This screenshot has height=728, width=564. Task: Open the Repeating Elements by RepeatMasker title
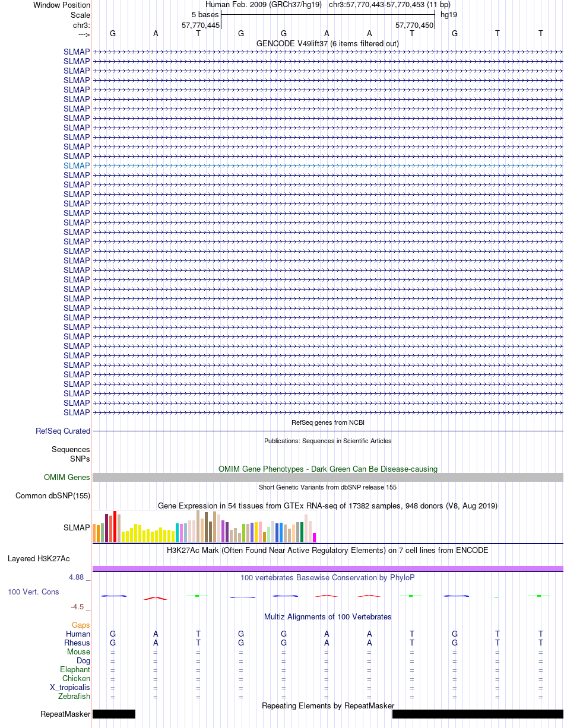pyautogui.click(x=328, y=705)
